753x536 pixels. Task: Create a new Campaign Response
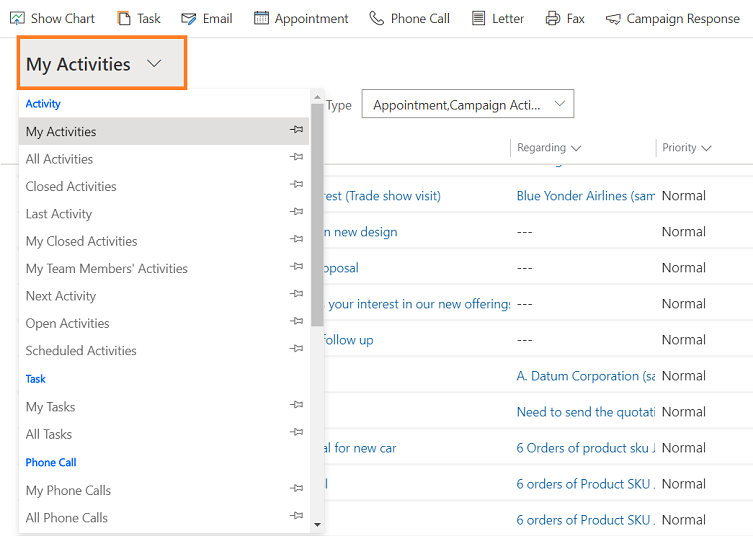672,19
